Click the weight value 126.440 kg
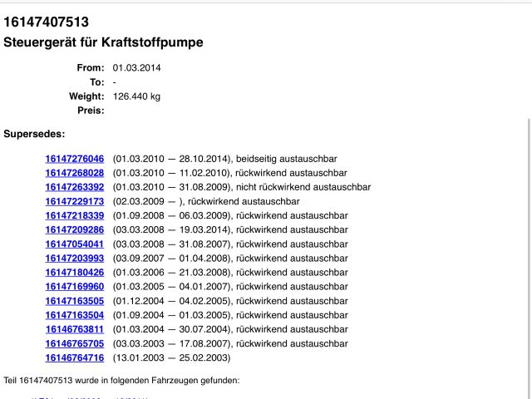The height and width of the screenshot is (399, 532). click(136, 96)
